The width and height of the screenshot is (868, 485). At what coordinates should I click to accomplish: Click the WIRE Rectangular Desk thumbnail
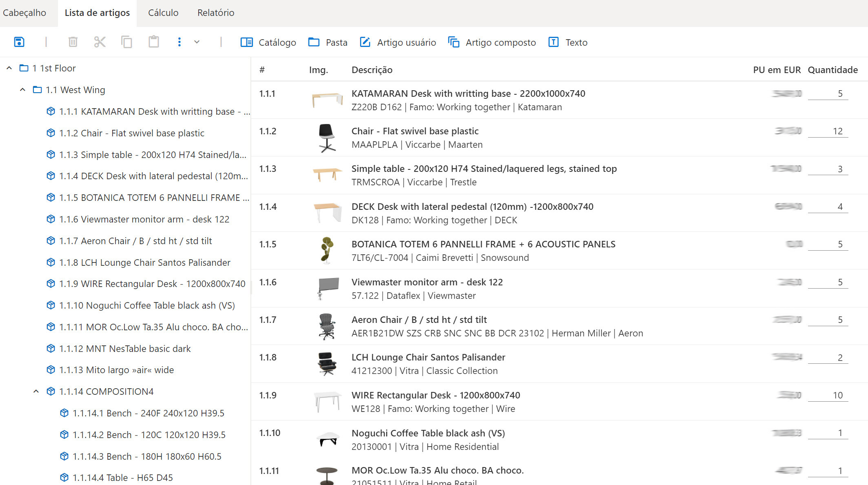point(328,402)
